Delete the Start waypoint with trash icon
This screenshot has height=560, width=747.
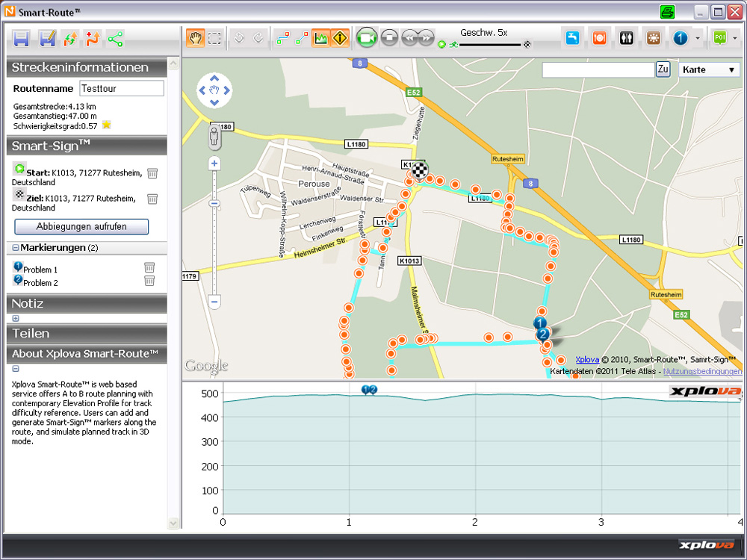coord(152,173)
